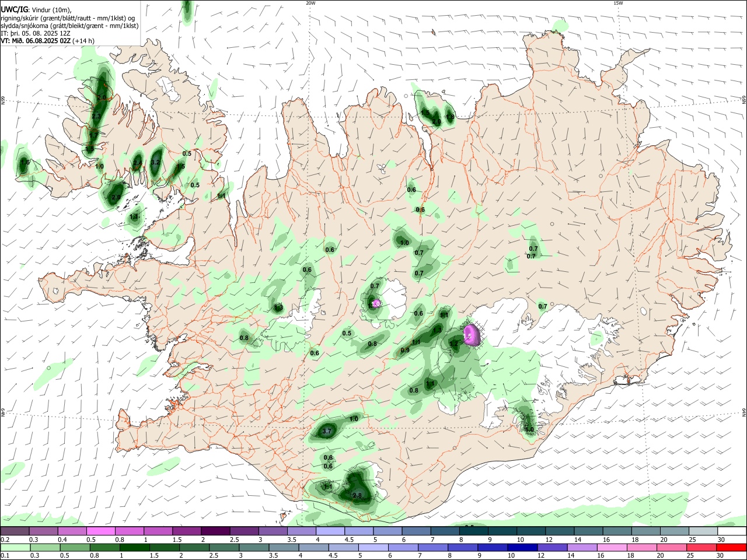747x560 pixels.
Task: Click the 'IT: þri. 05. 08. 2025 12Z' init time
Action: [x=36, y=33]
